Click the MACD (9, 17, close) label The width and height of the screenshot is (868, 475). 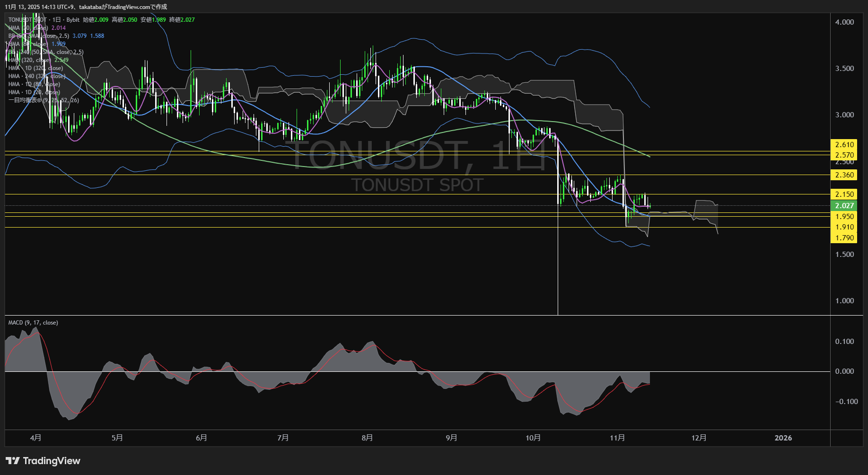(x=33, y=323)
